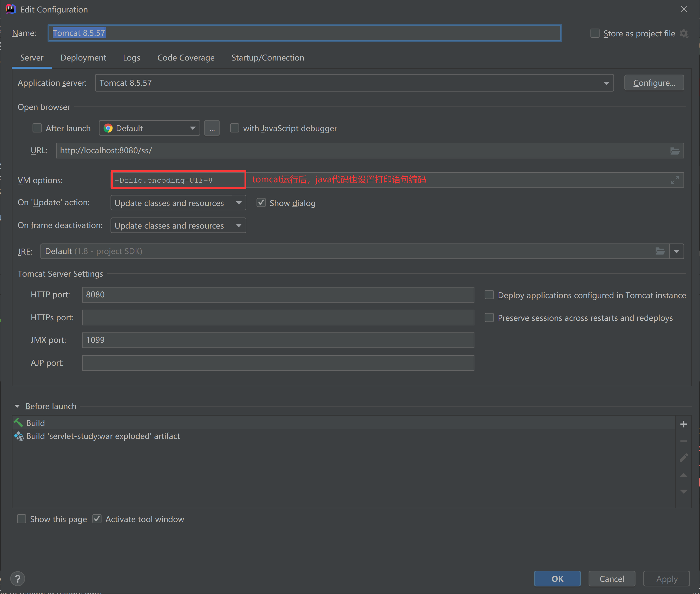
Task: Enable the After launch checkbox
Action: [x=37, y=128]
